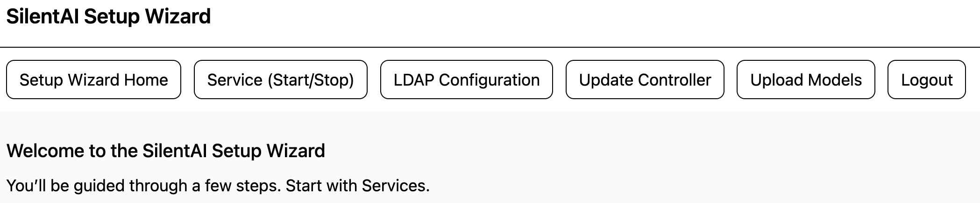Start with the Service (Start/Stop) step
This screenshot has height=203, width=980.
[x=280, y=80]
